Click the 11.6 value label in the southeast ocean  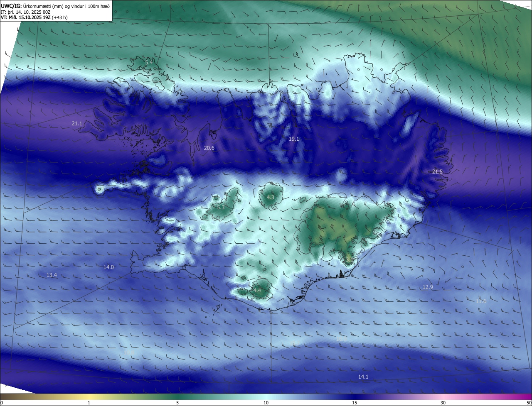(481, 301)
